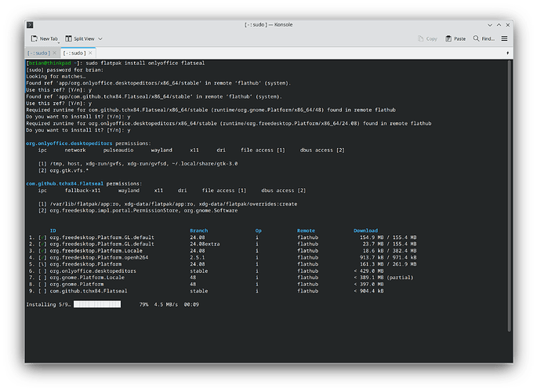The width and height of the screenshot is (537, 392).
Task: Minimize the Konsole window
Action: pos(490,25)
